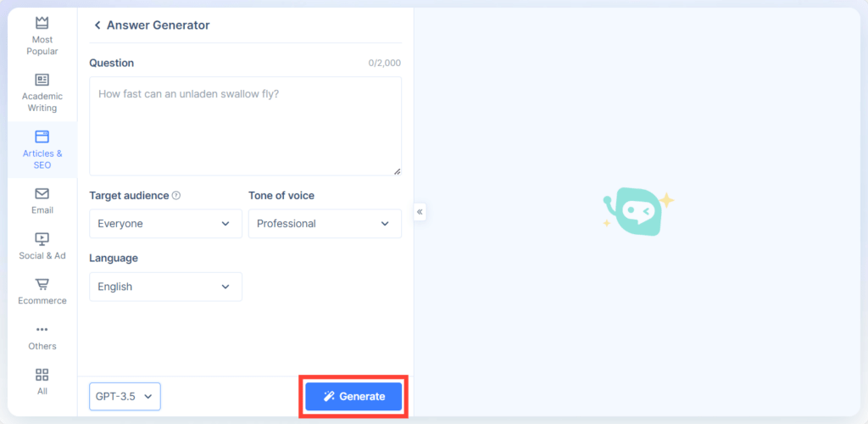Click the Answer Generator title text
Screen dimensions: 868x424
[x=158, y=25]
